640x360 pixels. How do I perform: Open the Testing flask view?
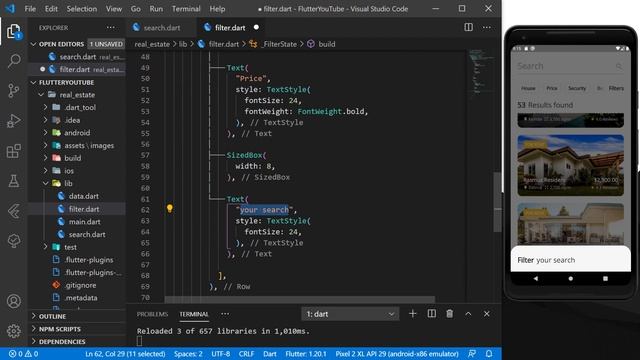[x=14, y=181]
